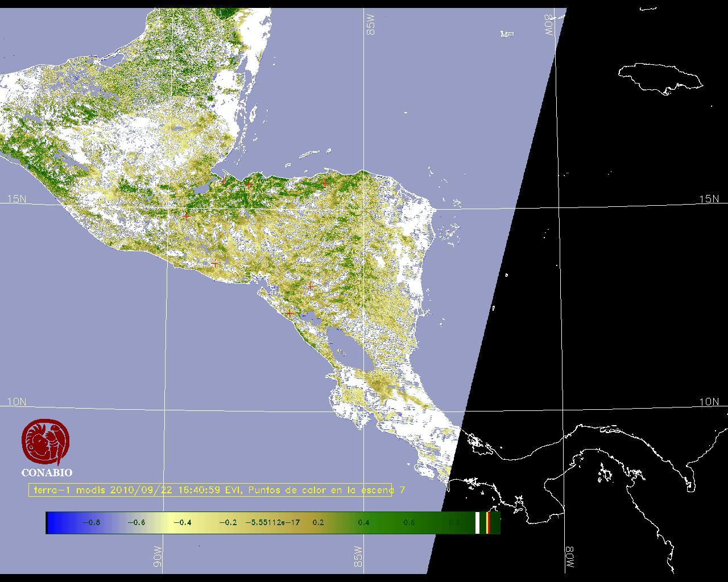Click the white stripe at the scale's end
Viewport: 728px width, 582px height.
pyautogui.click(x=477, y=522)
